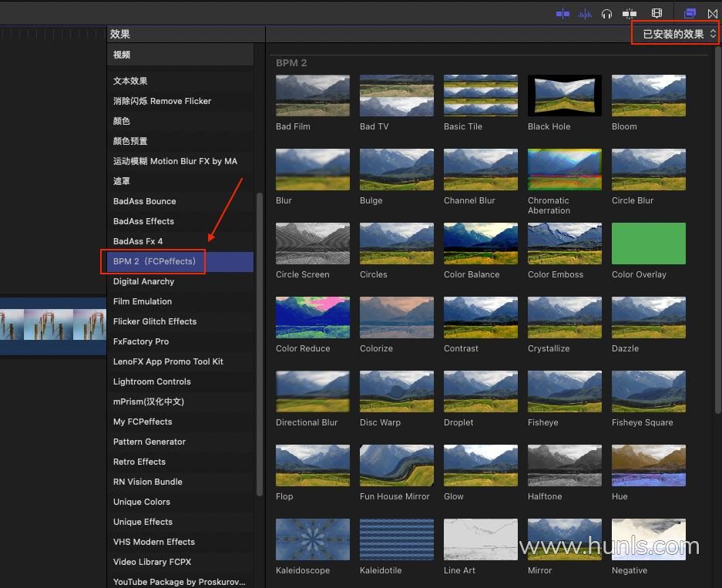The height and width of the screenshot is (588, 722).
Task: Toggle the snapping icon
Action: 630,13
